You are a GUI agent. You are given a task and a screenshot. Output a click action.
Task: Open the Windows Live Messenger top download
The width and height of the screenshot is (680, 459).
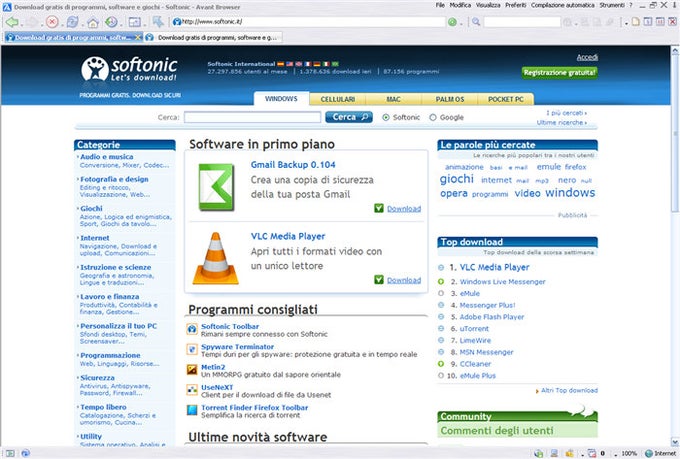pyautogui.click(x=502, y=282)
